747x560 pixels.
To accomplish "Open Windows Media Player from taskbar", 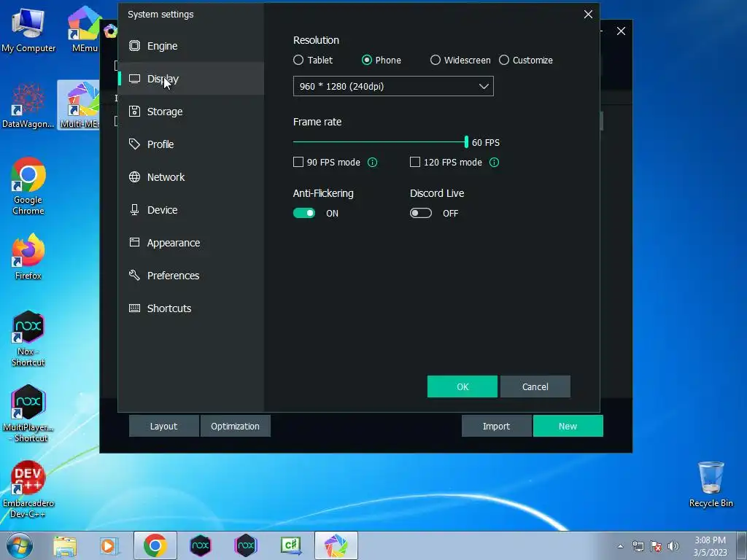I will pos(109,545).
